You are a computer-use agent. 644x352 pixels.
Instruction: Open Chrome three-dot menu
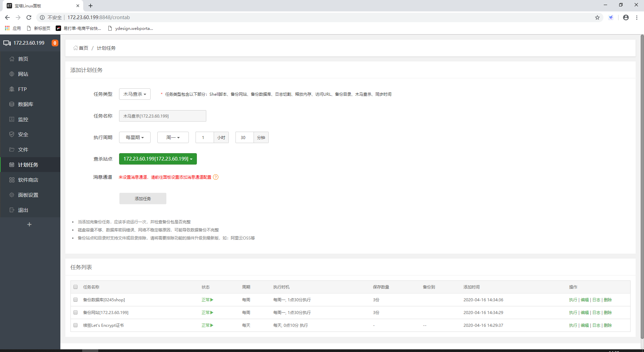pos(637,17)
